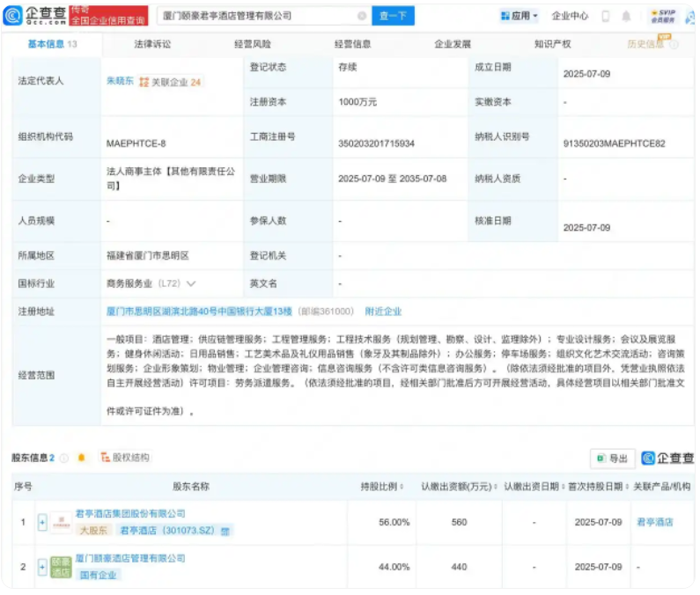Image resolution: width=700 pixels, height=595 pixels.
Task: Click the 全国企业信用查询 red banner
Action: 108,16
